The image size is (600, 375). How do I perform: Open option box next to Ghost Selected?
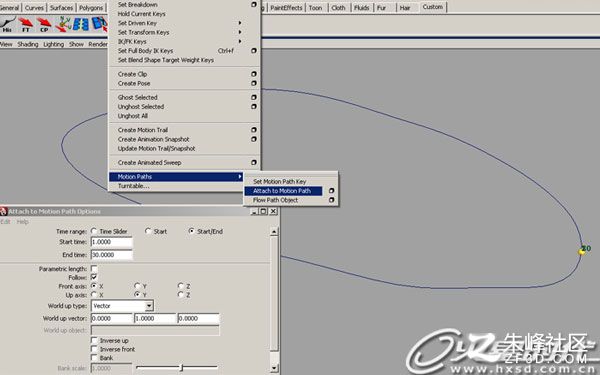pyautogui.click(x=254, y=97)
